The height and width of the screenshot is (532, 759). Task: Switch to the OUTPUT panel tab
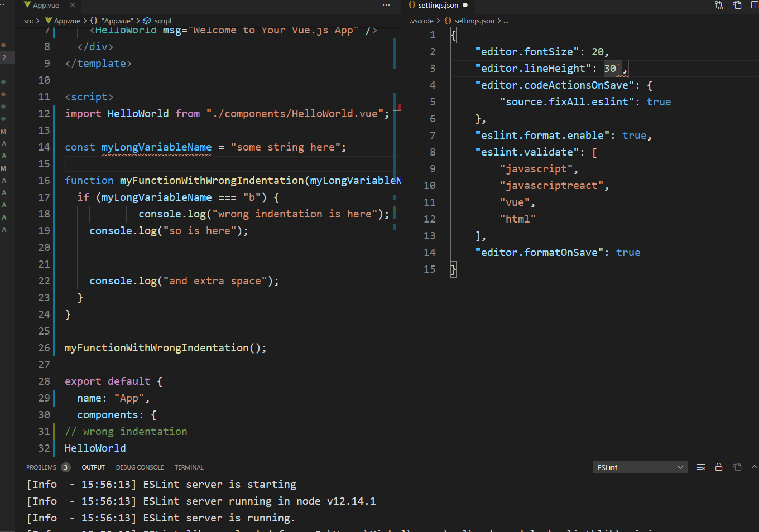[93, 467]
